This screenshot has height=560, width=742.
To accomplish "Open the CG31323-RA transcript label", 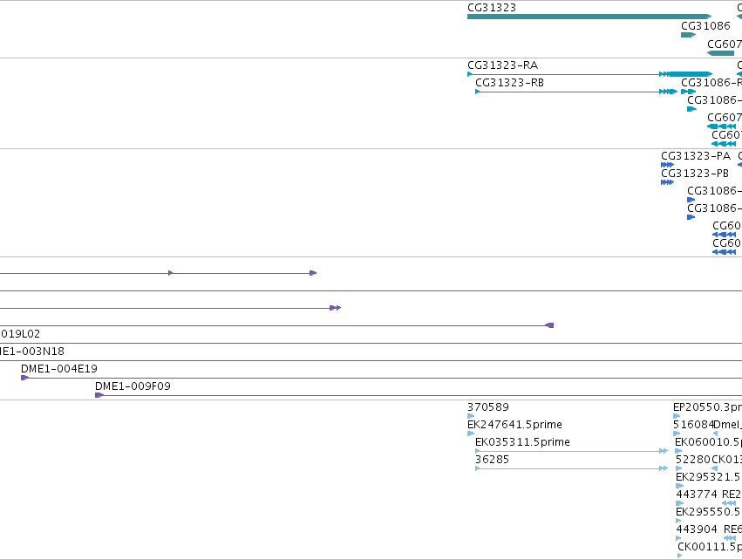I will coord(502,65).
